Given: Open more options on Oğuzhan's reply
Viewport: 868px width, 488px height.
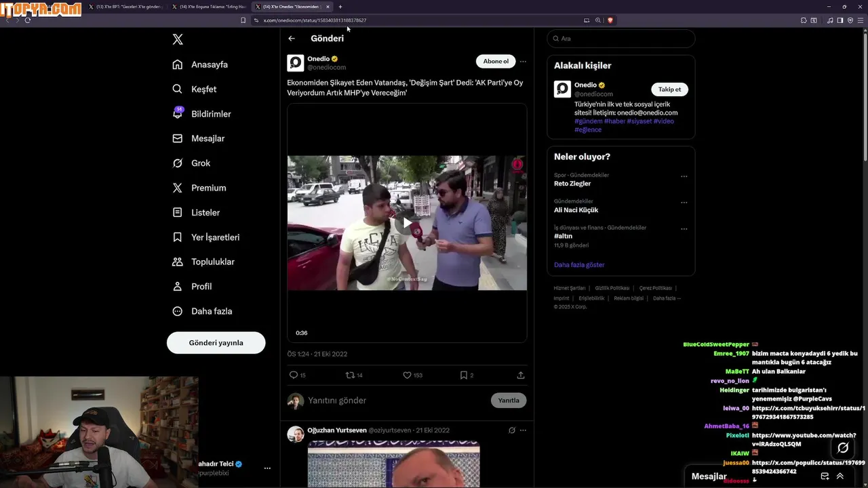Looking at the screenshot, I should tap(523, 430).
